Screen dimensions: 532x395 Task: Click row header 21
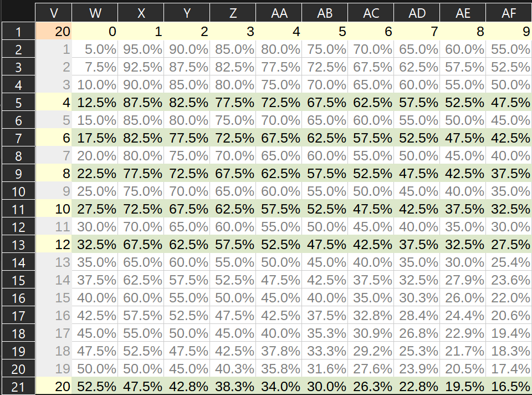coord(18,387)
